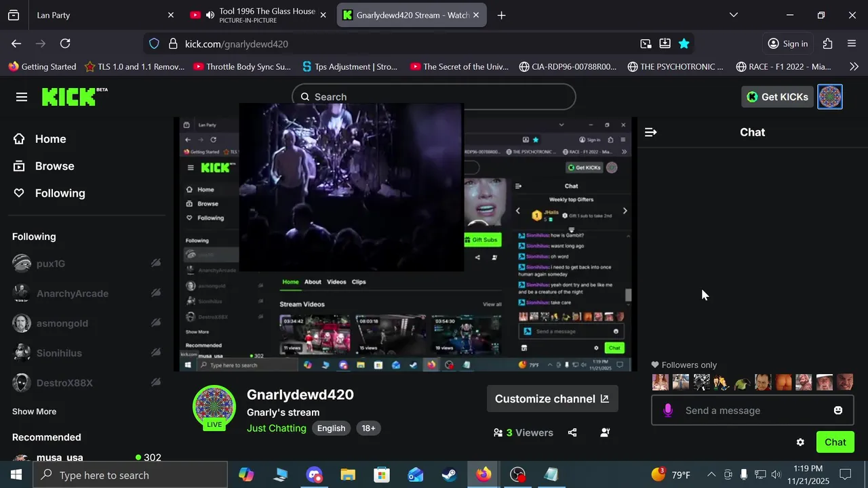
Task: Open Microsoft Store from taskbar
Action: tap(382, 474)
